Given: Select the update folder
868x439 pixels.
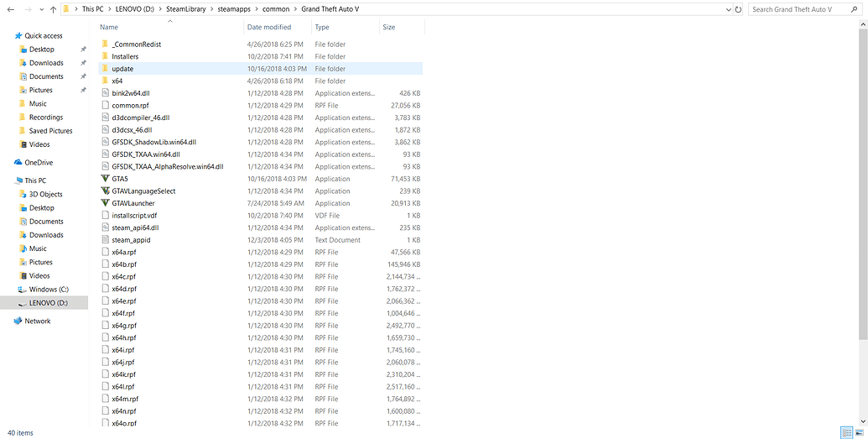Looking at the screenshot, I should pos(260,69).
